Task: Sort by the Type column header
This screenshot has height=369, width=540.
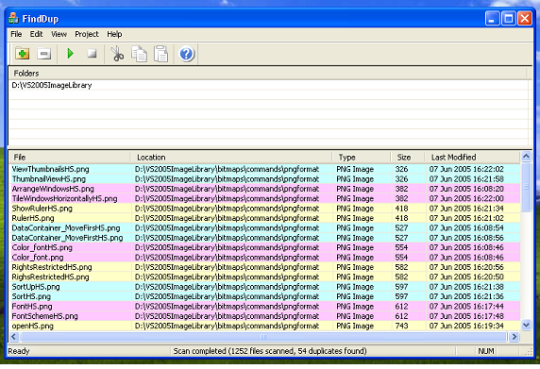Action: coord(362,157)
